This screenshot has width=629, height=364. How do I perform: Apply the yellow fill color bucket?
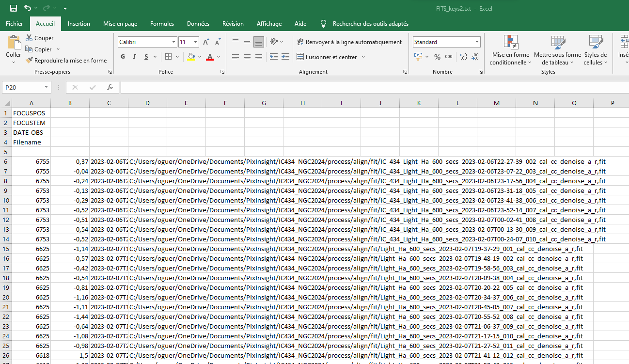191,57
